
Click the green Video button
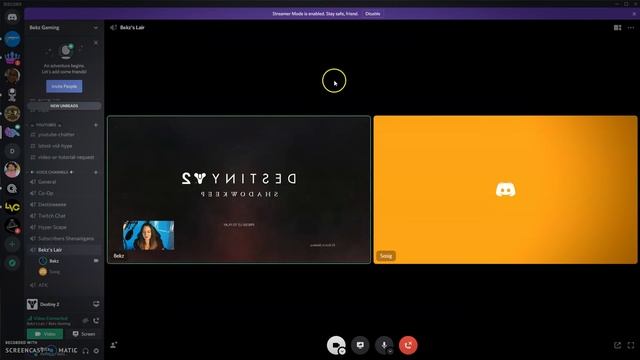pos(45,334)
